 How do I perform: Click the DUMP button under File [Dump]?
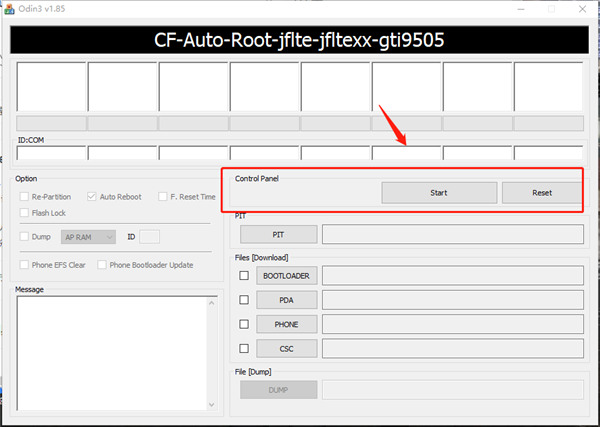pyautogui.click(x=279, y=390)
